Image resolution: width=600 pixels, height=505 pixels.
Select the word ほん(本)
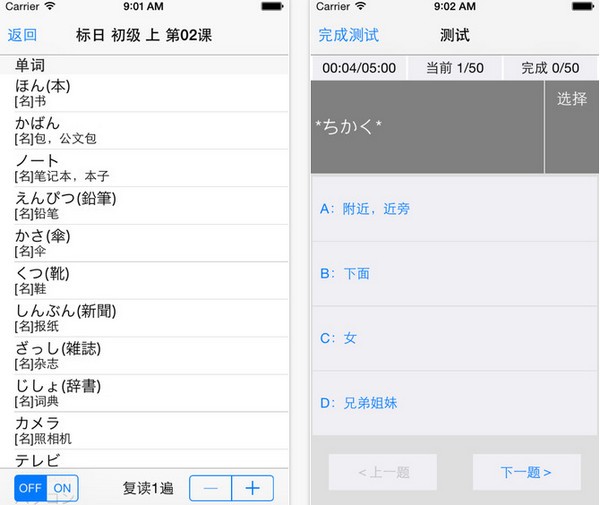point(144,93)
